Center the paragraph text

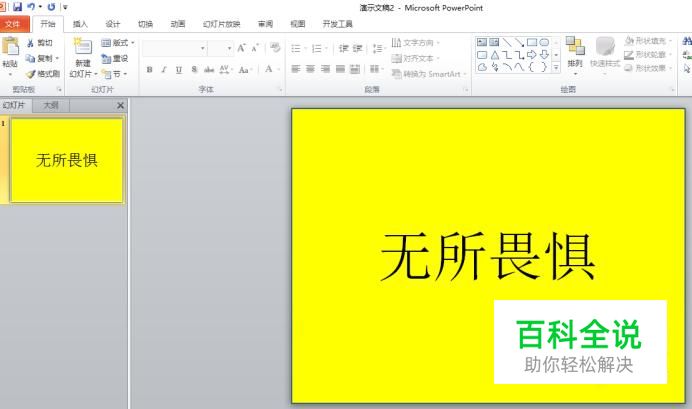tap(311, 69)
